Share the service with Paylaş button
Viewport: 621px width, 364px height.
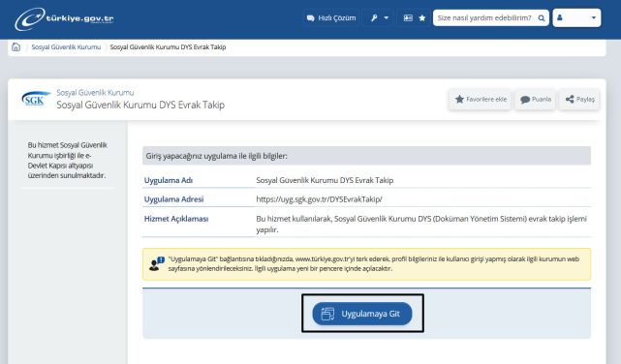tap(579, 100)
